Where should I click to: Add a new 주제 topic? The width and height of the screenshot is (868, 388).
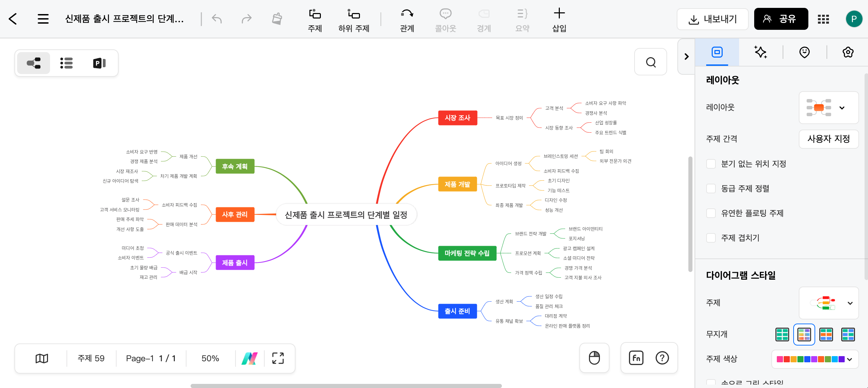tap(315, 21)
